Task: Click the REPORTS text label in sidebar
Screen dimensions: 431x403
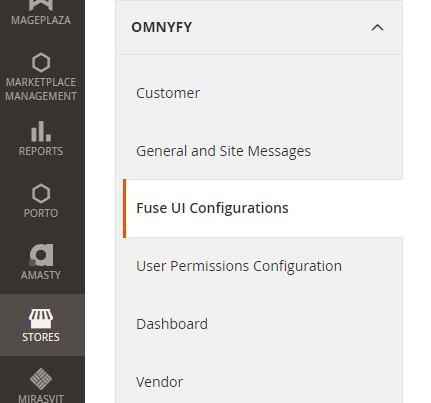Action: [41, 151]
